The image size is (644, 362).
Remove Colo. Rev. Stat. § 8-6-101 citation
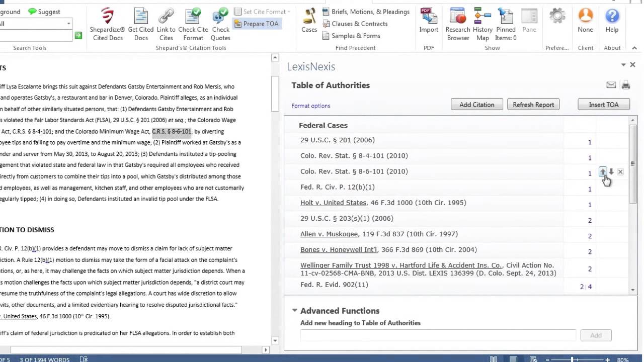coord(620,172)
